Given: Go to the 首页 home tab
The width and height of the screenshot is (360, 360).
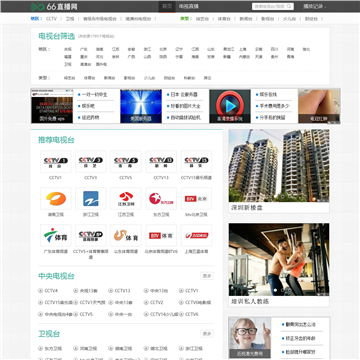Looking at the screenshot, I should 167,6.
